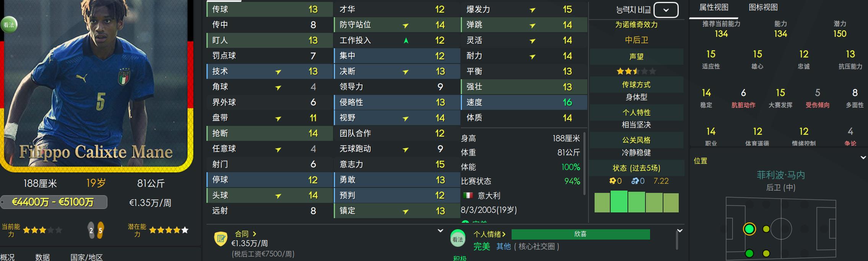Expand the 合同 panel chevron

click(440, 230)
